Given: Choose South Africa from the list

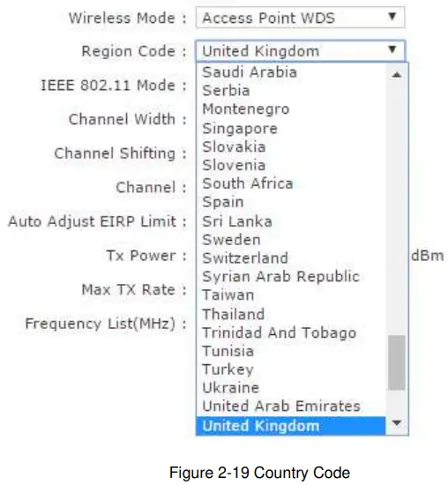Looking at the screenshot, I should 291,183.
